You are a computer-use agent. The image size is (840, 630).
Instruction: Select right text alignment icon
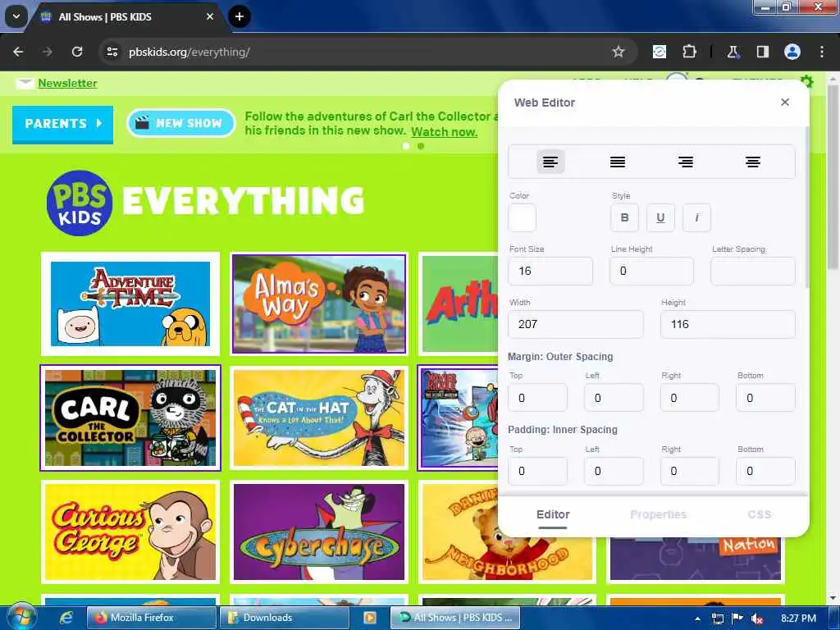tap(685, 162)
